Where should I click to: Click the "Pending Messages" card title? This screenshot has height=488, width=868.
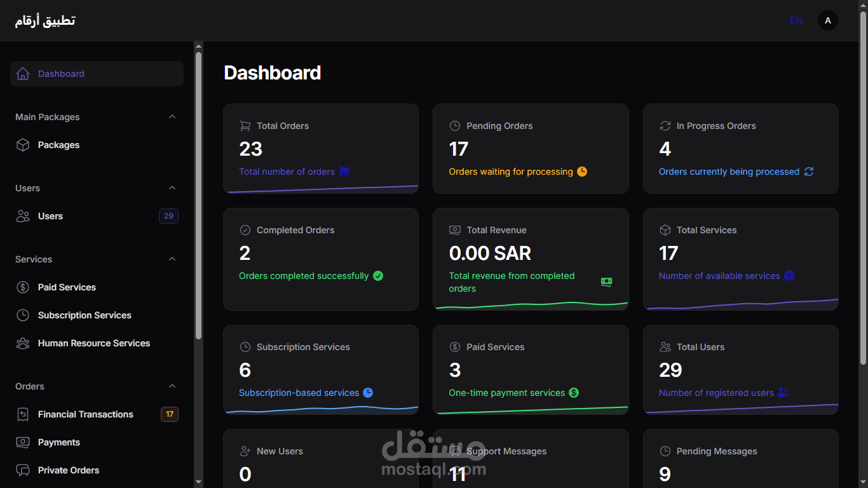click(717, 451)
